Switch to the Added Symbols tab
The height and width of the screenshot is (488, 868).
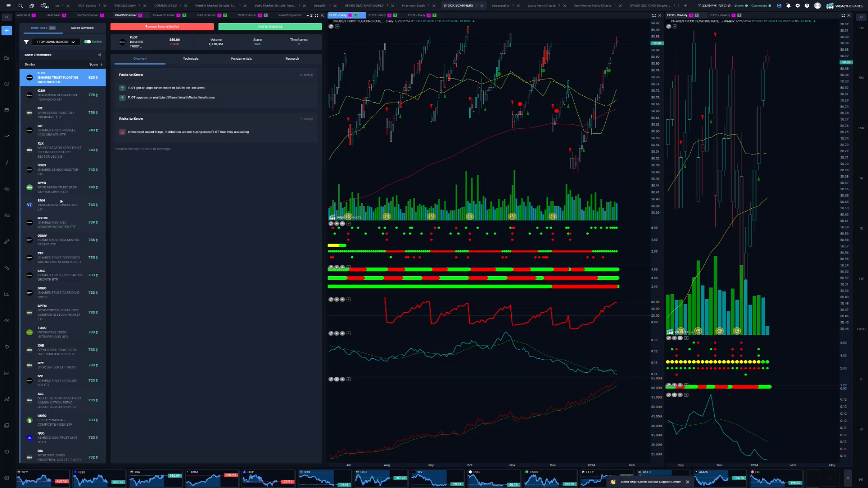[x=82, y=28]
